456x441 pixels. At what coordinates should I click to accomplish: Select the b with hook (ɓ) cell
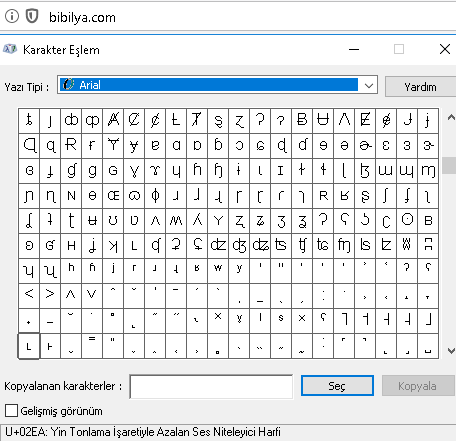(x=218, y=145)
